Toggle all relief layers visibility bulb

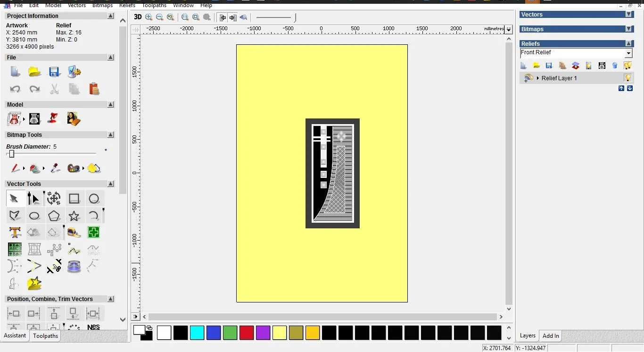click(x=627, y=66)
